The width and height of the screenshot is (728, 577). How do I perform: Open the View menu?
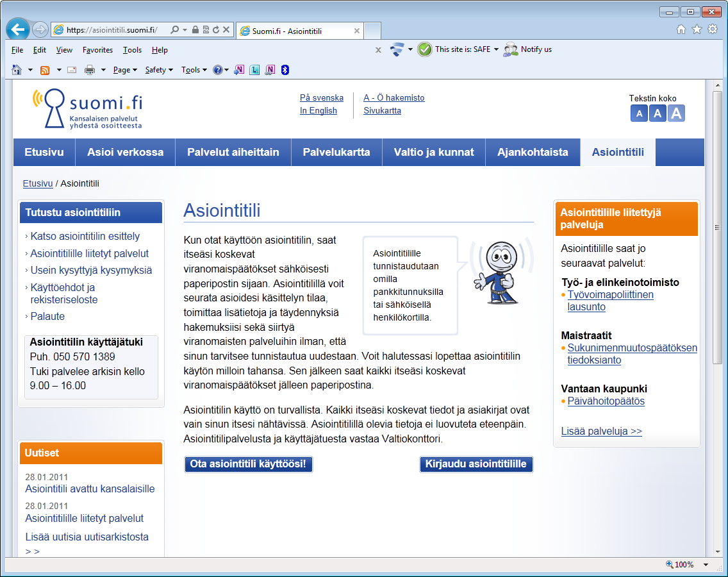pos(64,50)
